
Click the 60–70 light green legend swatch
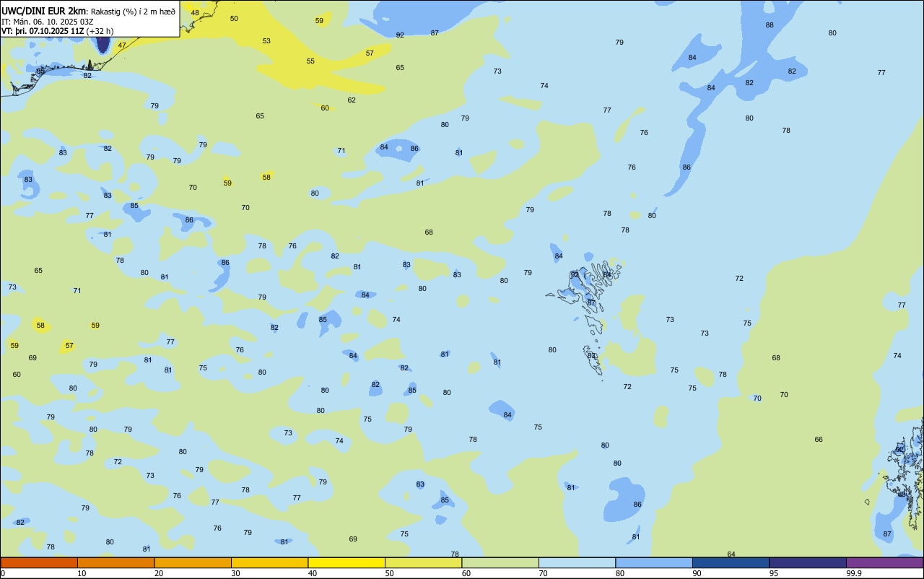pos(500,562)
